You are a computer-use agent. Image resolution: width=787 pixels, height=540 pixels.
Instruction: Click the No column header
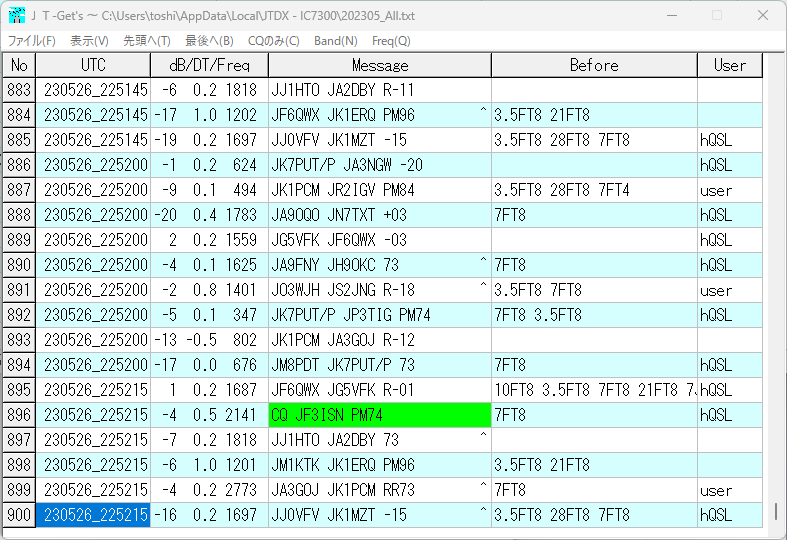click(x=19, y=65)
